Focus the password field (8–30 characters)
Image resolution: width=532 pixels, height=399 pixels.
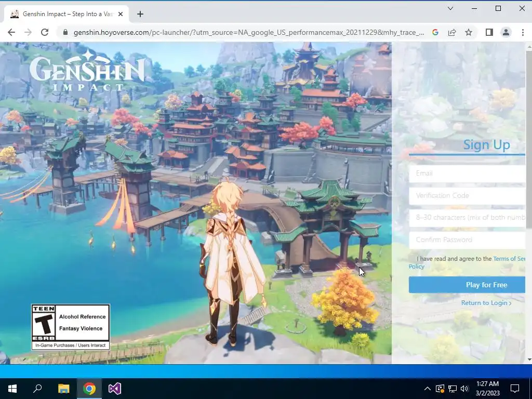tap(467, 218)
